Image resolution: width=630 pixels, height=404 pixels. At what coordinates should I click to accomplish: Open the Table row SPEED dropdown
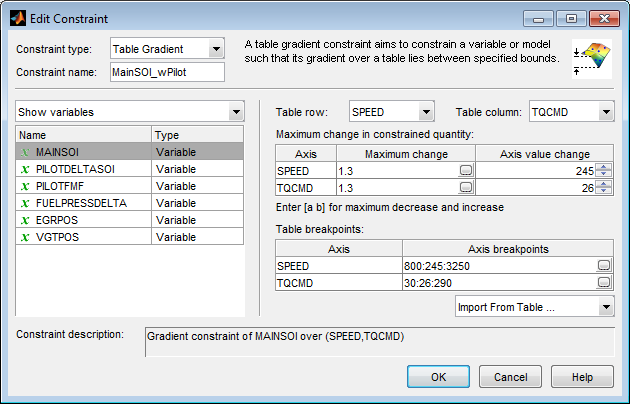tap(426, 112)
